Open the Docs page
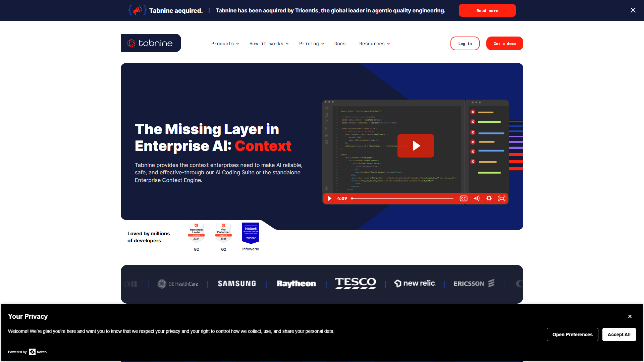 (x=340, y=44)
